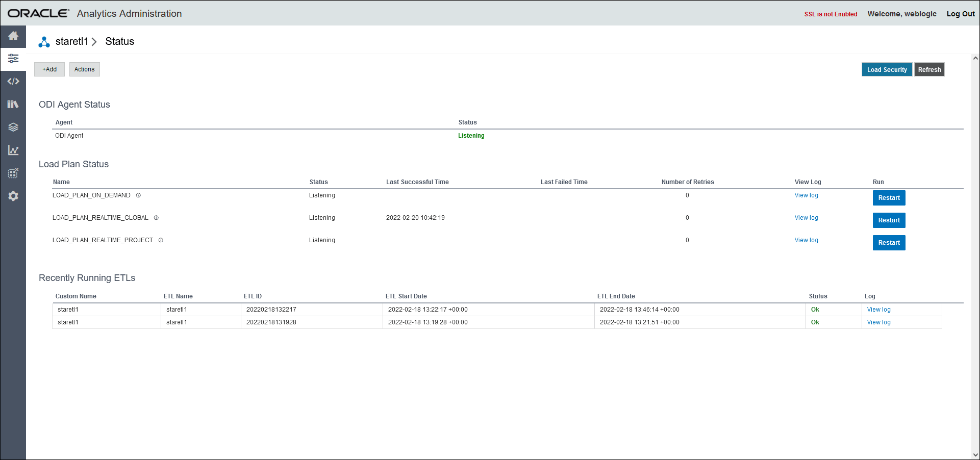This screenshot has height=460, width=980.
Task: Open the library books sidebar icon
Action: 13,104
